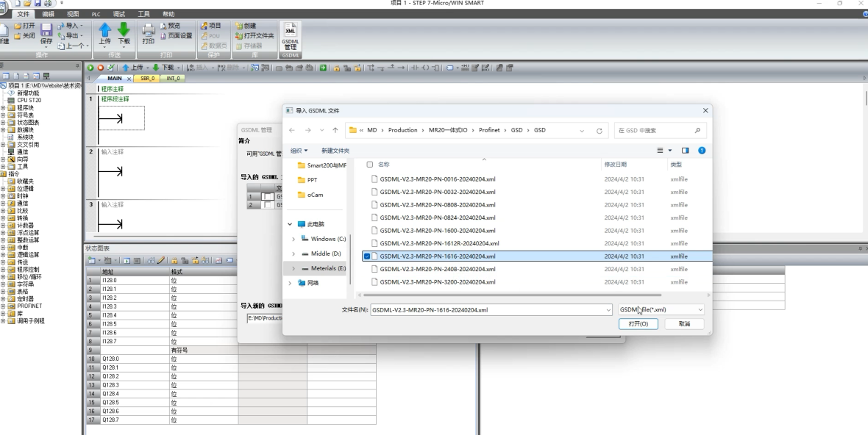
Task: Click 页面设置 in the ribbon
Action: [176, 35]
